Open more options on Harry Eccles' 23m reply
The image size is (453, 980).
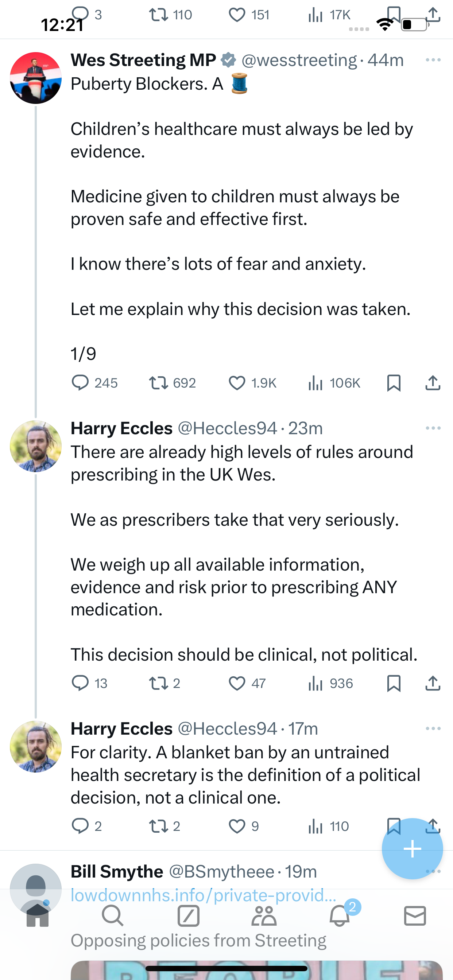433,428
